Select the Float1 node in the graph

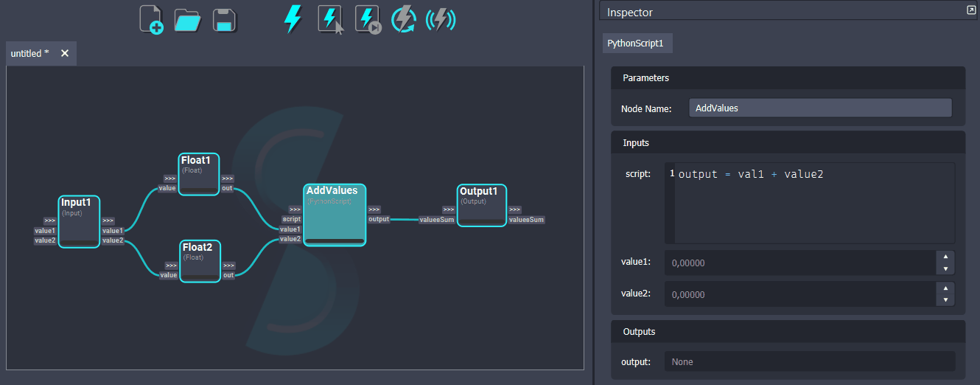(199, 171)
